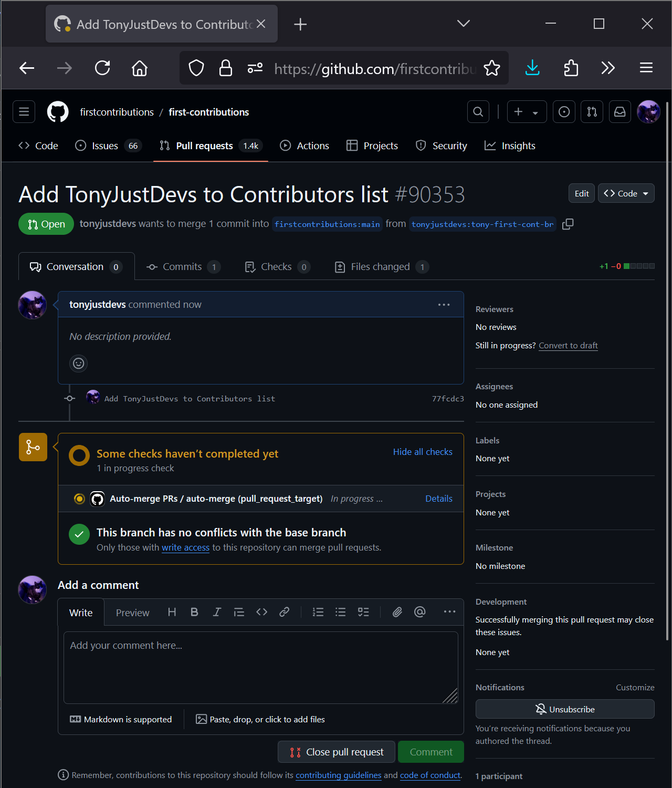Open the code of conduct link
Screen dimensions: 672x788
pos(430,775)
